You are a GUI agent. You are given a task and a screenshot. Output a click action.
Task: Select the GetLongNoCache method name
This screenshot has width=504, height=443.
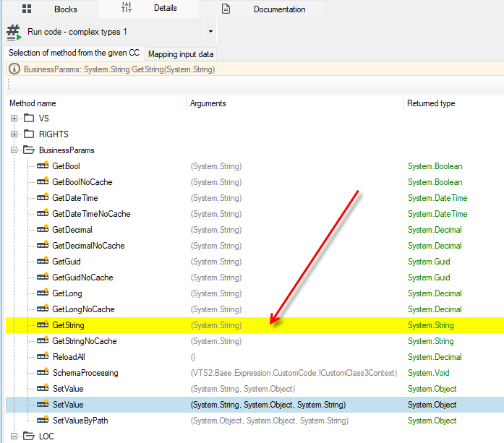[x=83, y=309]
